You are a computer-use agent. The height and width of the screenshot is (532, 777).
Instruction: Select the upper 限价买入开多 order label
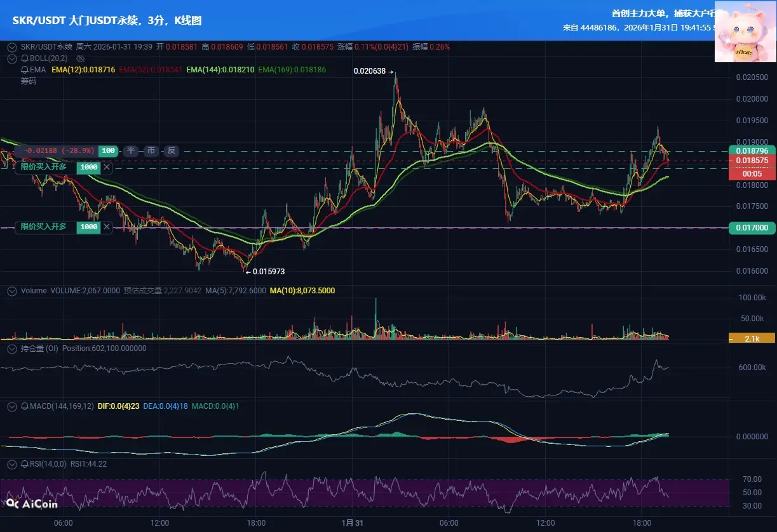click(x=44, y=167)
